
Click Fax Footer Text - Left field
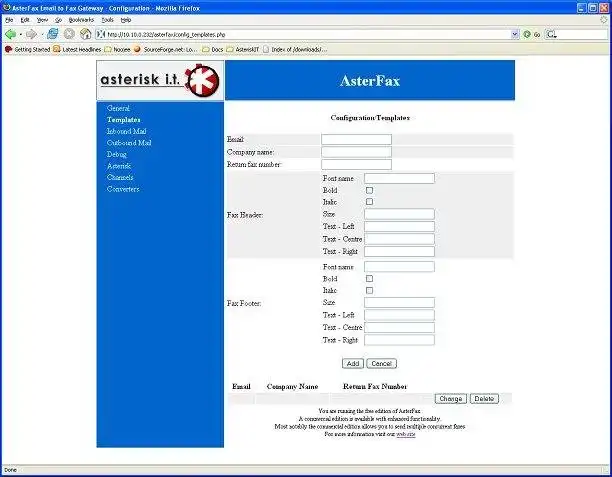point(399,315)
